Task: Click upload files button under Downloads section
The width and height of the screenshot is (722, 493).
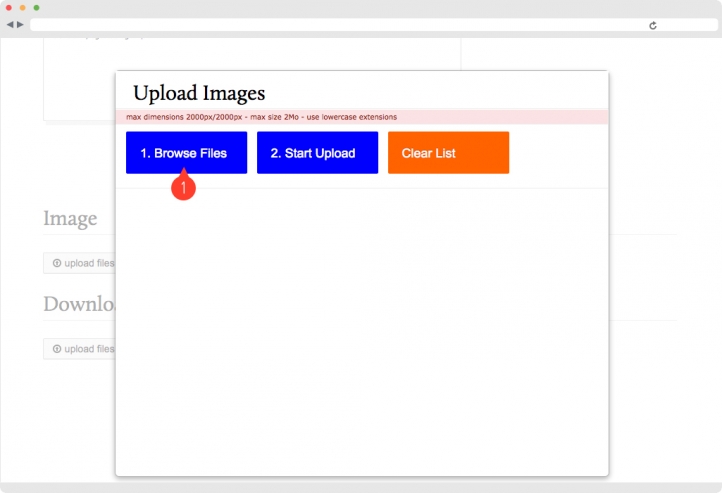Action: coord(80,349)
